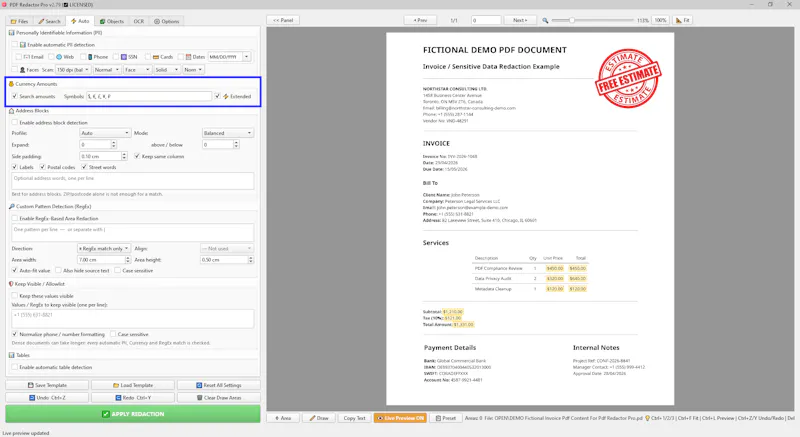Click the Custom Pattern Detection magnifier icon
Screen dimensions: 800x437
click(x=12, y=207)
